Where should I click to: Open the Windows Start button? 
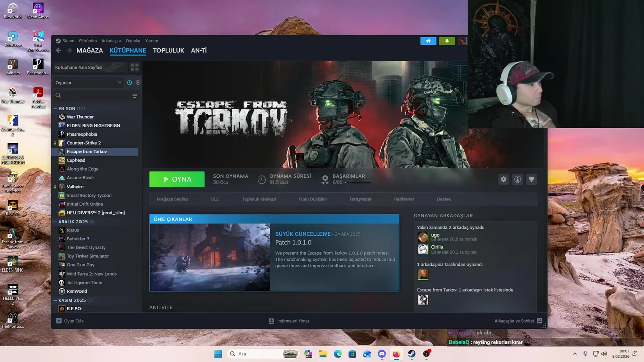point(218,354)
